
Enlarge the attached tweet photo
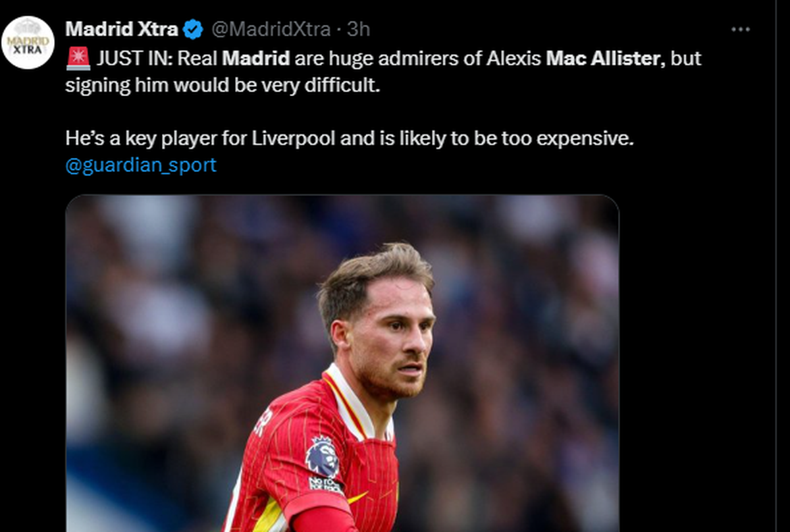click(342, 363)
